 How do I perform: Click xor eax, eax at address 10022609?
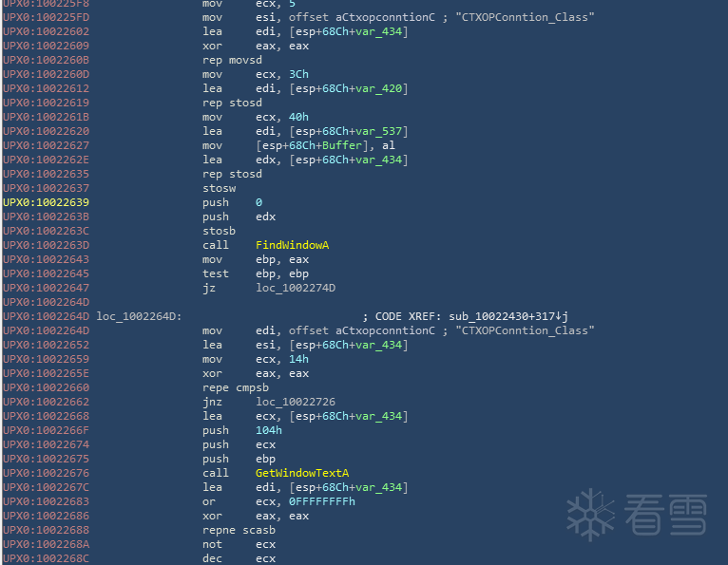click(256, 46)
